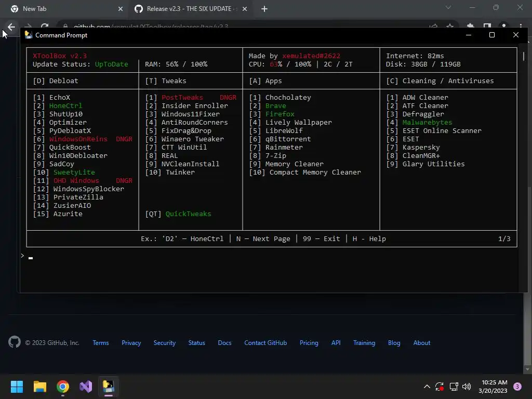Click the Azurite entry
Image resolution: width=532 pixels, height=399 pixels.
[x=68, y=214]
